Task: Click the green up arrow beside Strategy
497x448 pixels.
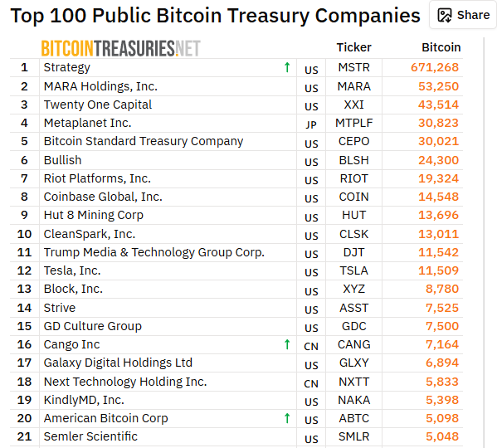Action: [287, 67]
